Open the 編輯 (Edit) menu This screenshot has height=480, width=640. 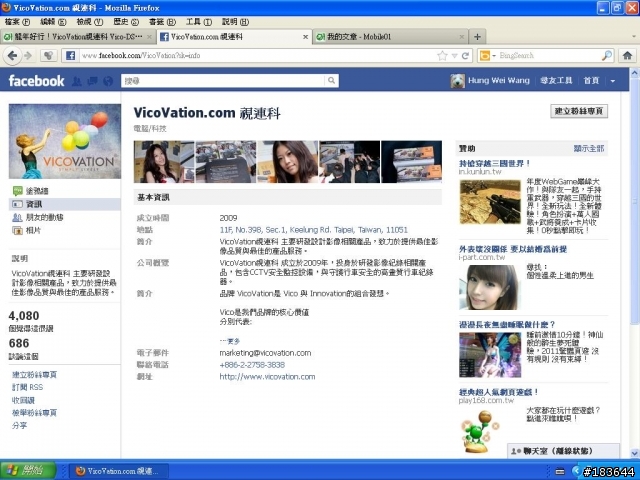(53, 22)
